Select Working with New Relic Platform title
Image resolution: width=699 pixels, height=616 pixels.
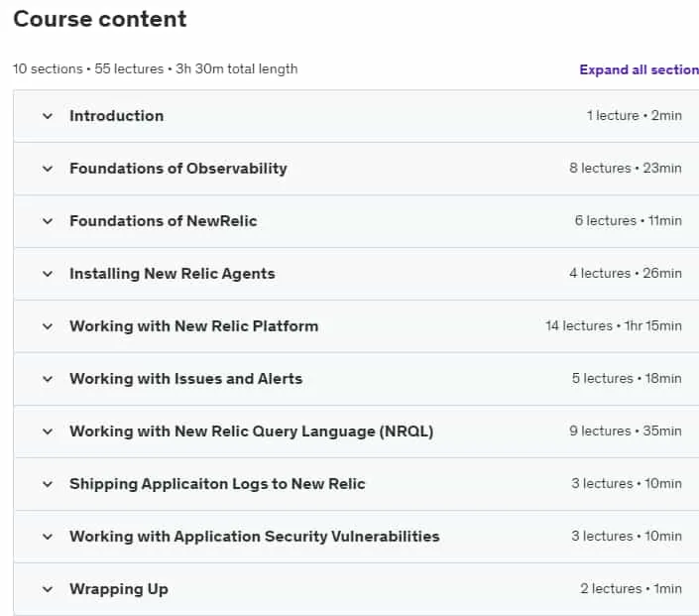(194, 326)
